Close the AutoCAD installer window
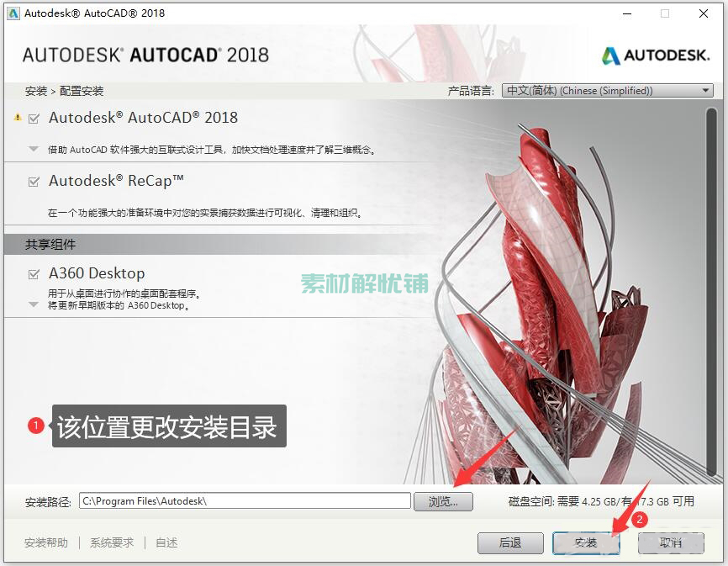Image resolution: width=728 pixels, height=566 pixels. [x=704, y=13]
